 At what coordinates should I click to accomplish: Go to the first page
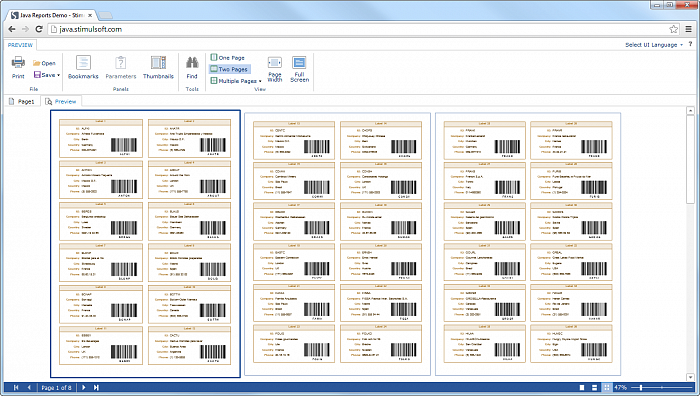tap(16, 388)
